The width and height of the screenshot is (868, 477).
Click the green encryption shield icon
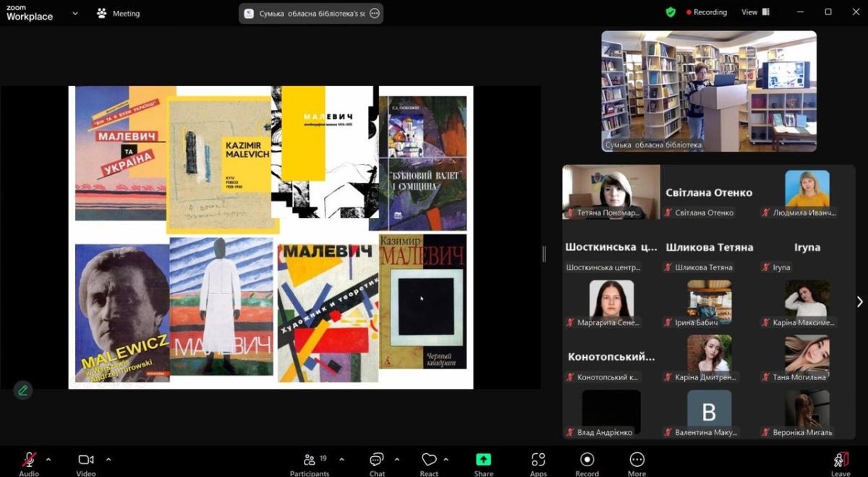click(x=671, y=12)
